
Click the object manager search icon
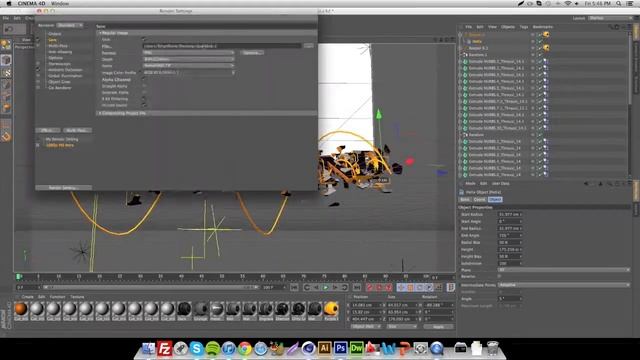tap(611, 27)
